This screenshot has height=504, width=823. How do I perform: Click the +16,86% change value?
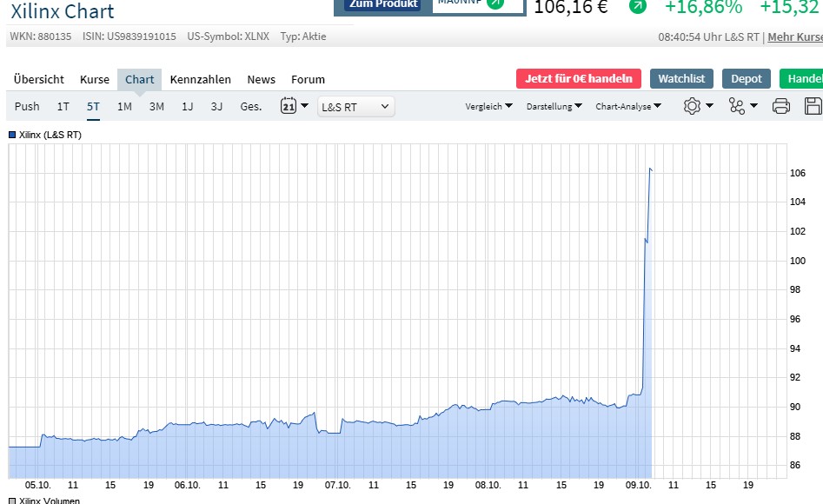pos(703,7)
